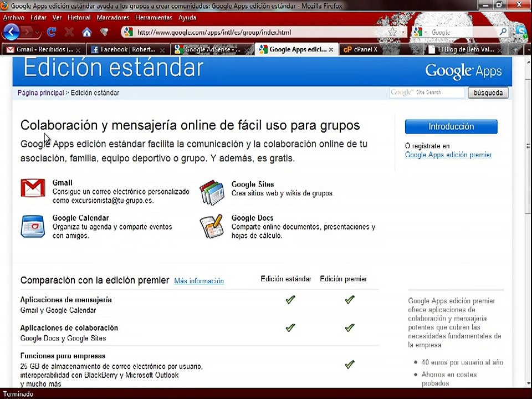Open the address bar URL history dropdown
Viewport: 532px width, 399px height.
(x=403, y=32)
